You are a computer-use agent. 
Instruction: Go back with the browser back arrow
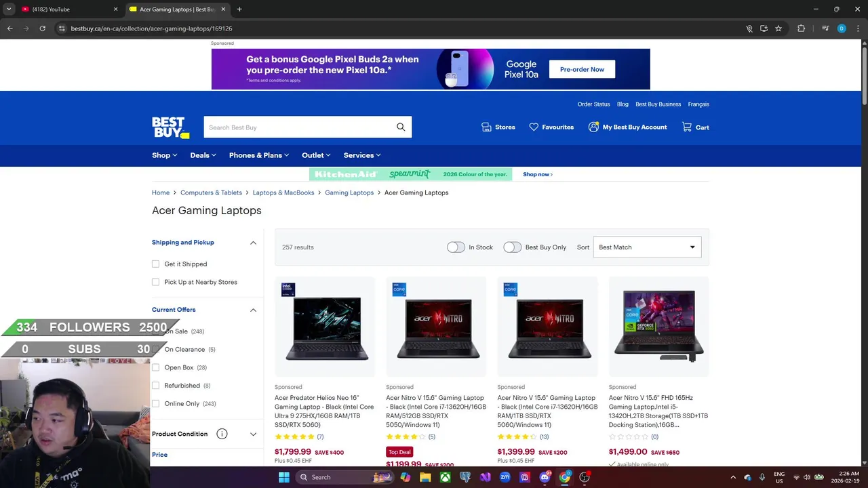[9, 28]
